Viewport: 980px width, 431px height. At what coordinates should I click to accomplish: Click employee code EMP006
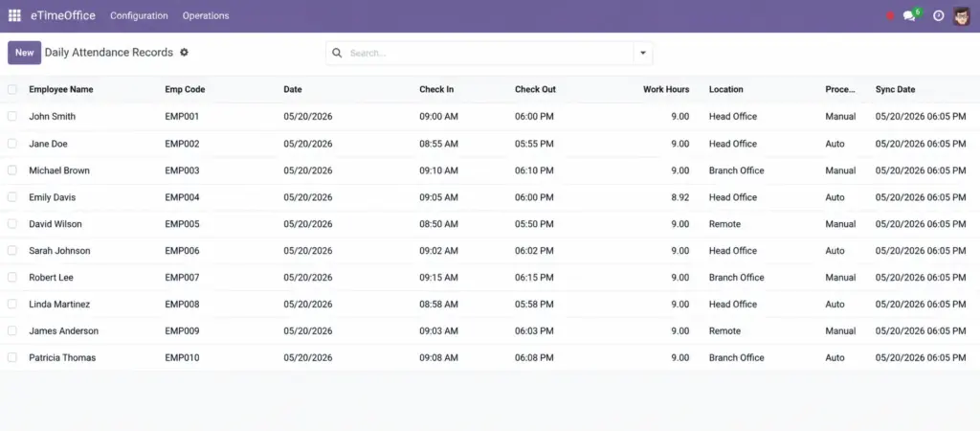point(183,250)
